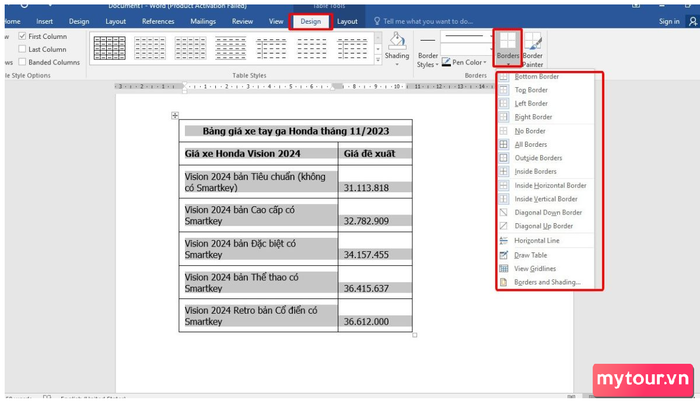Open the Insert ribbon tab
The width and height of the screenshot is (700, 405).
click(x=44, y=21)
